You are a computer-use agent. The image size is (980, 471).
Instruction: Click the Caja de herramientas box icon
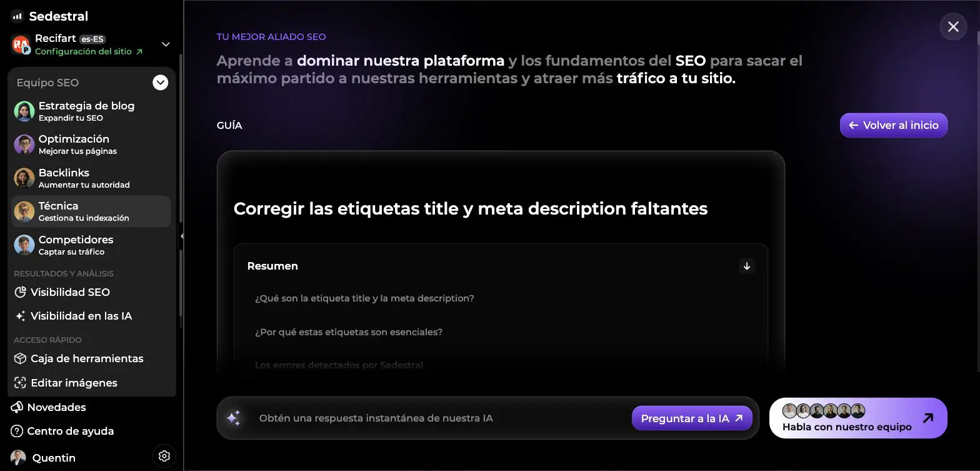tap(20, 358)
